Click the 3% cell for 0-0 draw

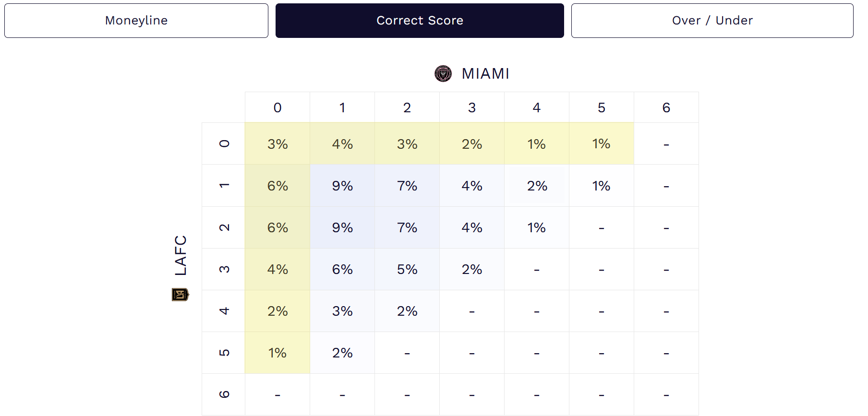coord(277,143)
